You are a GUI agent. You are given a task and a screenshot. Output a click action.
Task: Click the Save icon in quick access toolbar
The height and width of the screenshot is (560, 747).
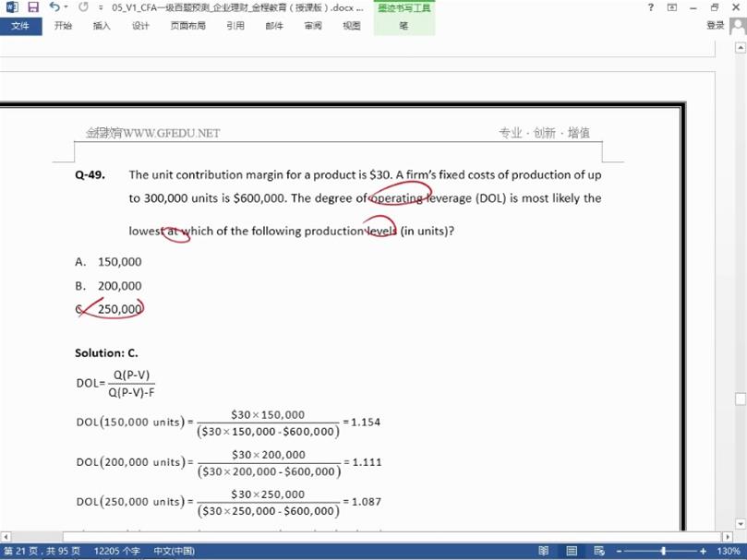tap(32, 7)
